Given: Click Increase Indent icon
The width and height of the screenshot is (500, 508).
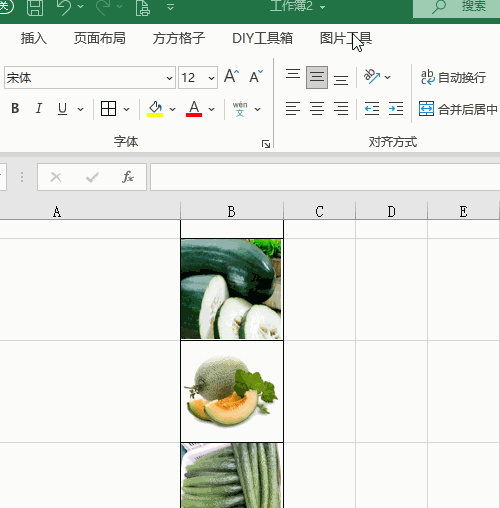Looking at the screenshot, I should (x=396, y=109).
